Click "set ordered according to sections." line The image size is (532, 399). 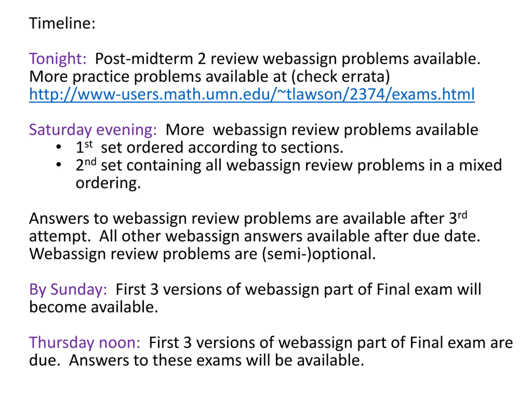[222, 147]
